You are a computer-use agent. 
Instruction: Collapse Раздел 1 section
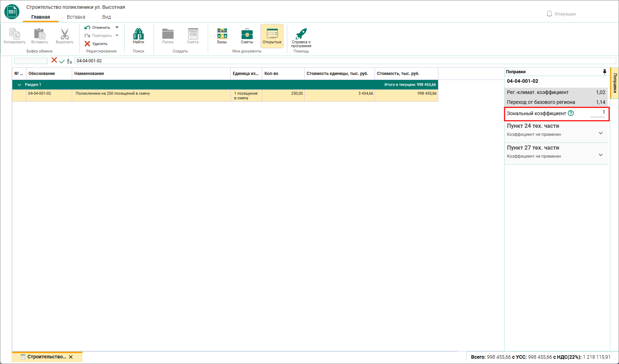[19, 85]
